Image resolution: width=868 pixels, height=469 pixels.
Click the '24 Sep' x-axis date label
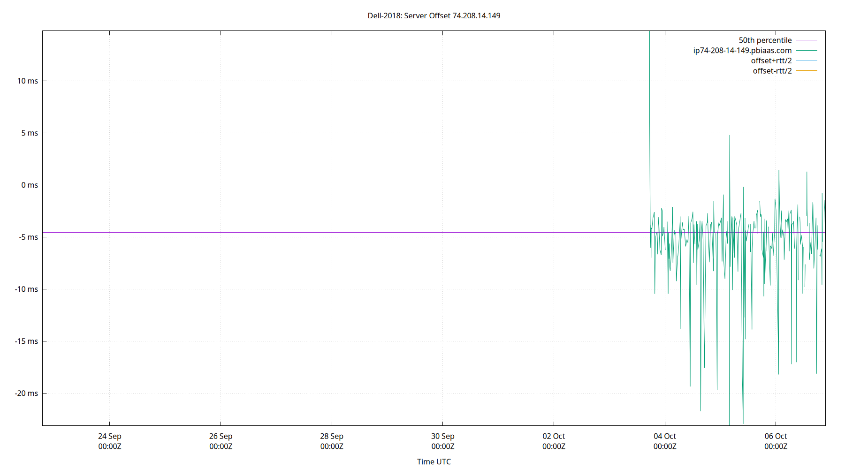pyautogui.click(x=110, y=436)
